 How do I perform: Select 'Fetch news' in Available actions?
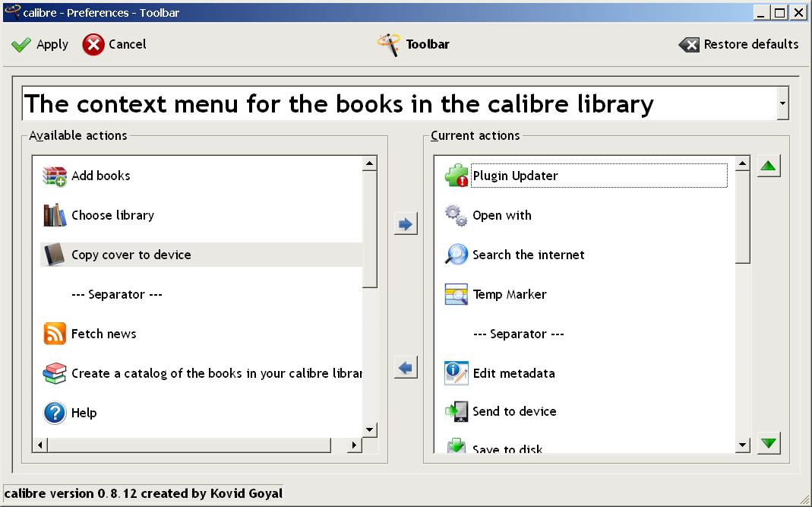point(201,334)
